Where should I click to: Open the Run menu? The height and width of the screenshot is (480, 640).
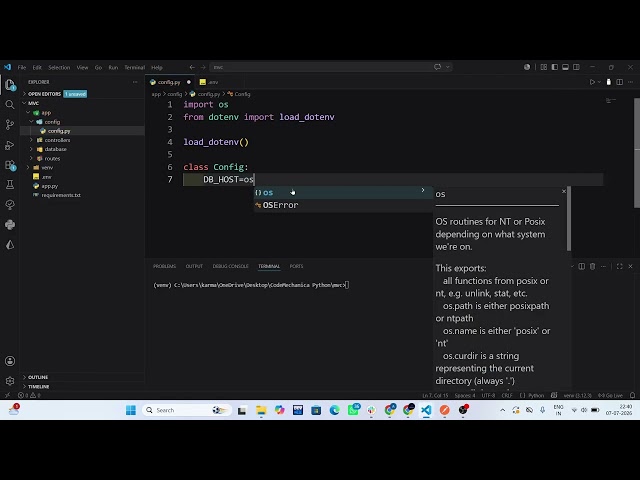(113, 67)
